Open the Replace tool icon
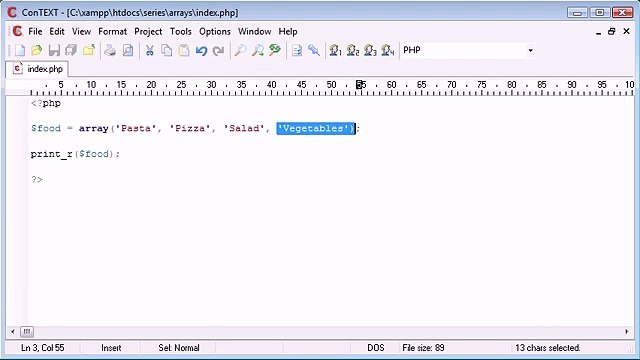Viewport: 640px width, 360px height. click(x=275, y=51)
